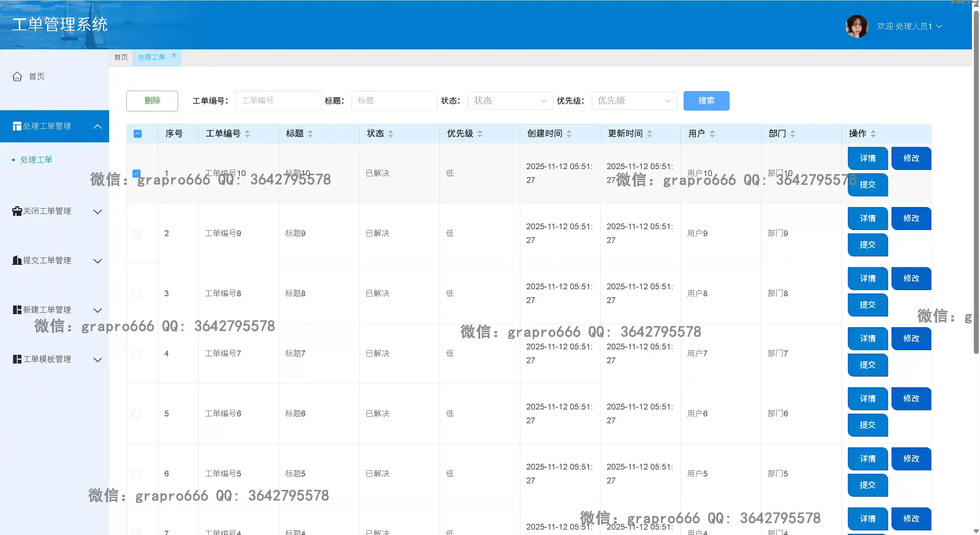Click the 工单编号 column sort arrows

click(248, 134)
